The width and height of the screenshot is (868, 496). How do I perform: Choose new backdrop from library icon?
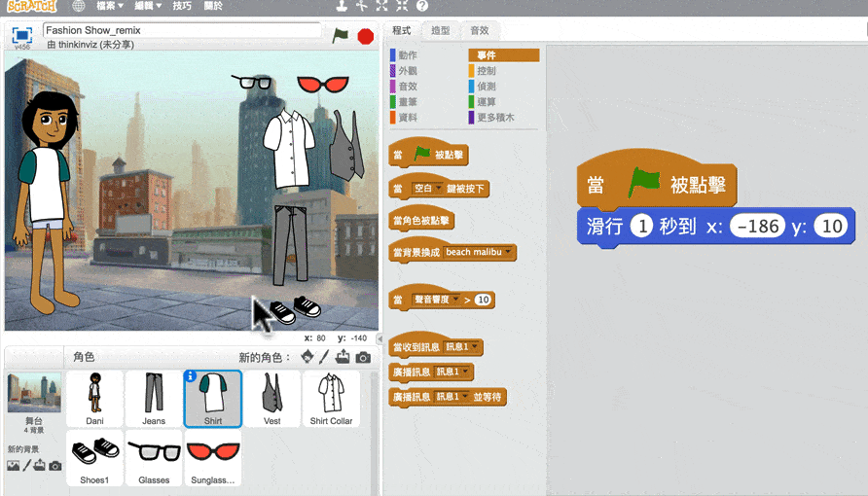14,466
